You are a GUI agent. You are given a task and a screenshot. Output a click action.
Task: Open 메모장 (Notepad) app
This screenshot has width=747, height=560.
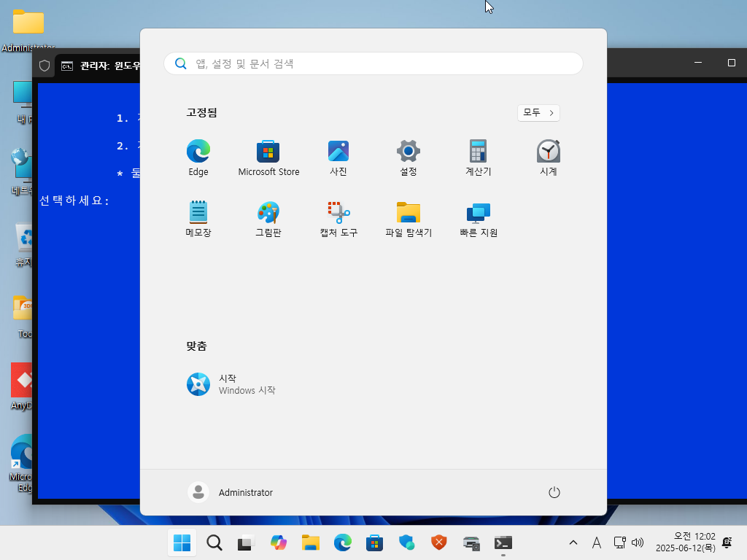tap(198, 219)
